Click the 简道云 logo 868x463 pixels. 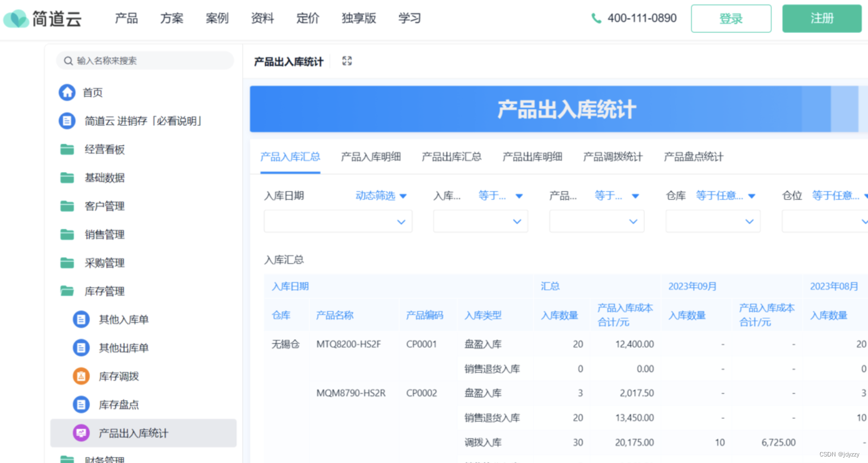click(x=42, y=19)
